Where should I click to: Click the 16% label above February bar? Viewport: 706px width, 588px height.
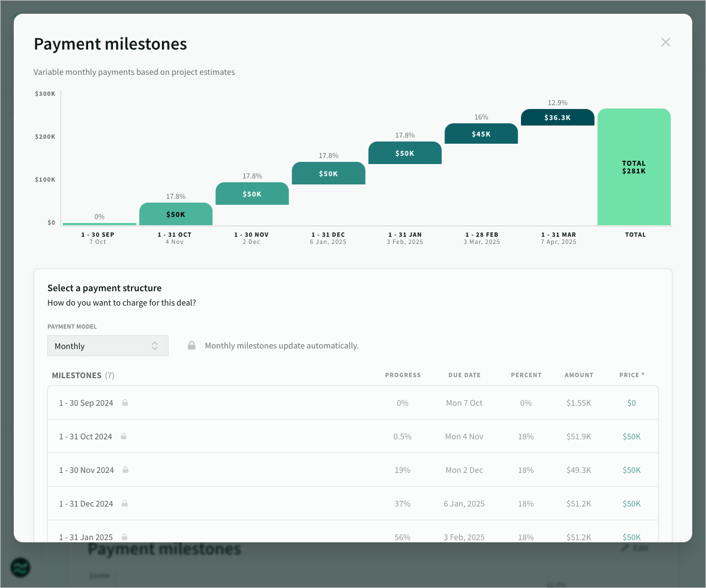481,117
